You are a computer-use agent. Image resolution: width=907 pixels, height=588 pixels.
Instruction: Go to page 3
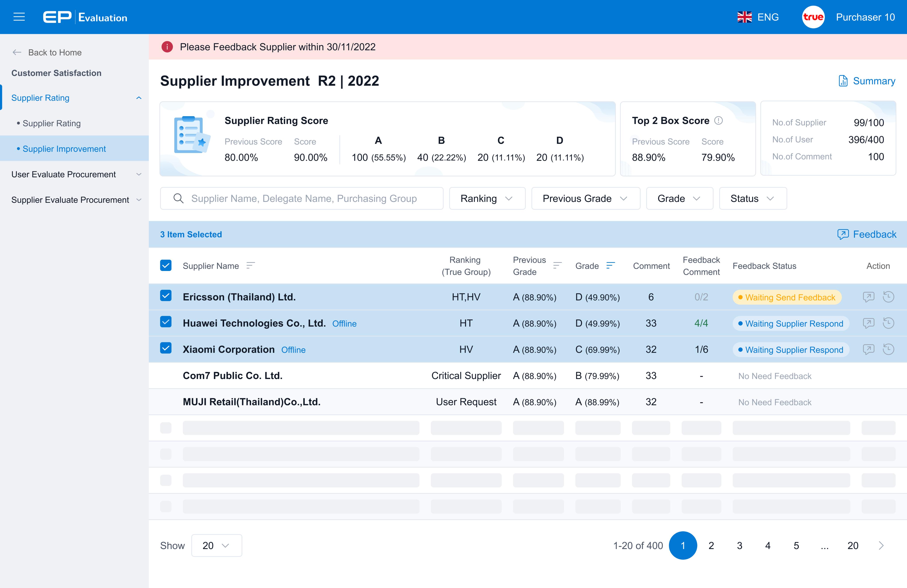[x=739, y=545]
